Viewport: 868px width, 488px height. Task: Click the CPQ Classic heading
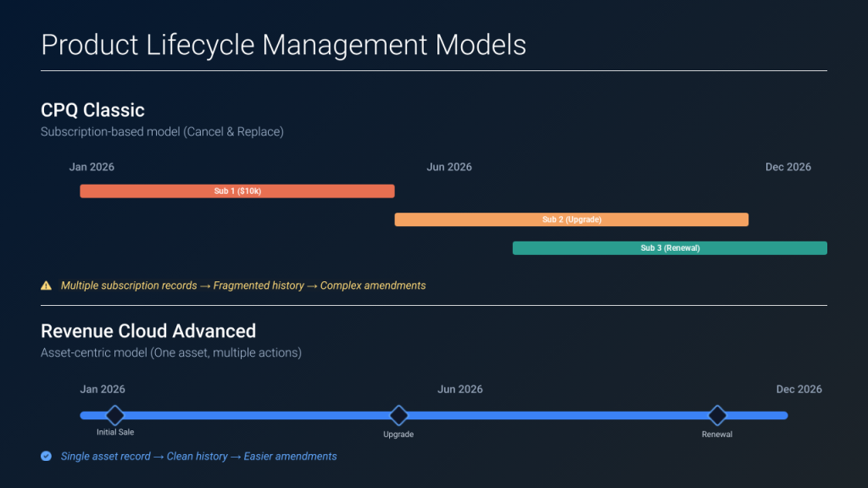(92, 110)
